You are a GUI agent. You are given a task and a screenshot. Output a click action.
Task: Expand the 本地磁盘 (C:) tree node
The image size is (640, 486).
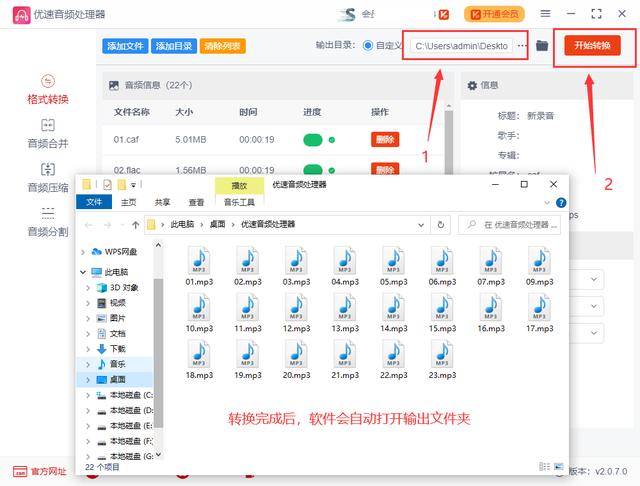click(89, 395)
